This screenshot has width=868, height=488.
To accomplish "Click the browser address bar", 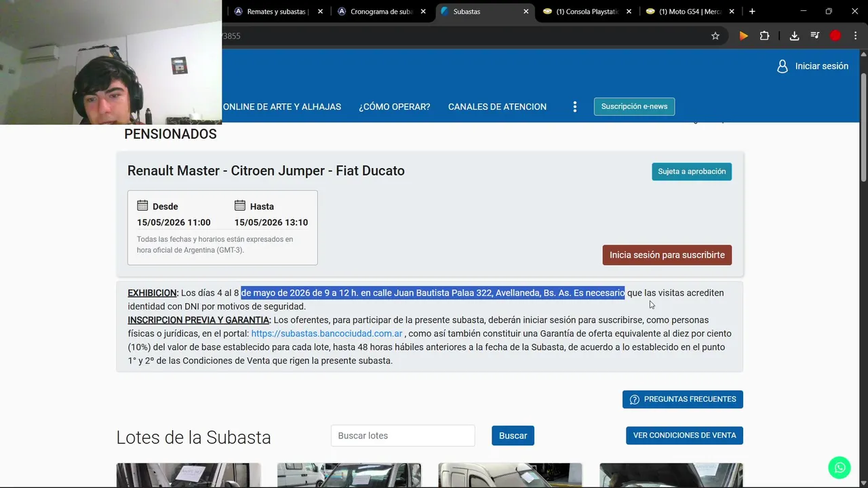I will click(x=461, y=36).
